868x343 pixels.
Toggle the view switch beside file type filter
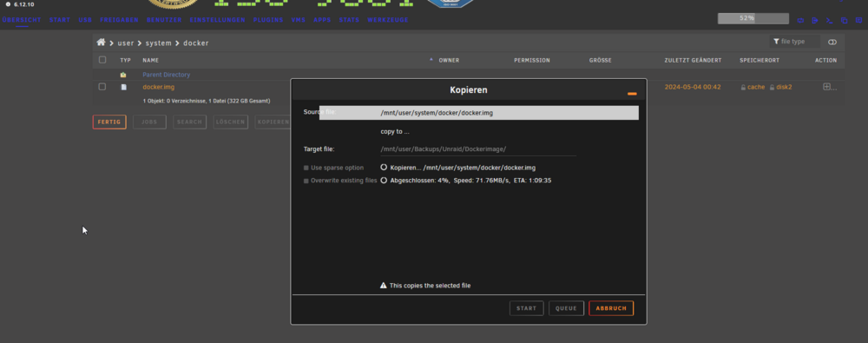coord(832,42)
